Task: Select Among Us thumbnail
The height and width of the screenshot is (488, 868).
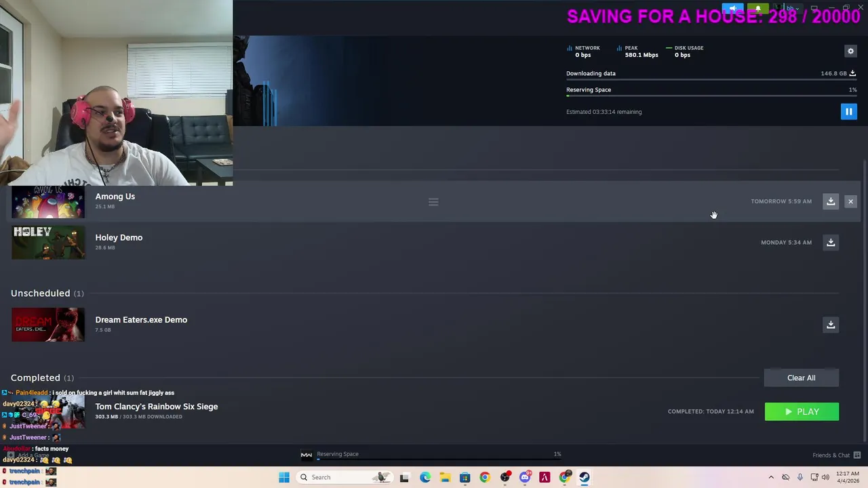Action: [48, 202]
